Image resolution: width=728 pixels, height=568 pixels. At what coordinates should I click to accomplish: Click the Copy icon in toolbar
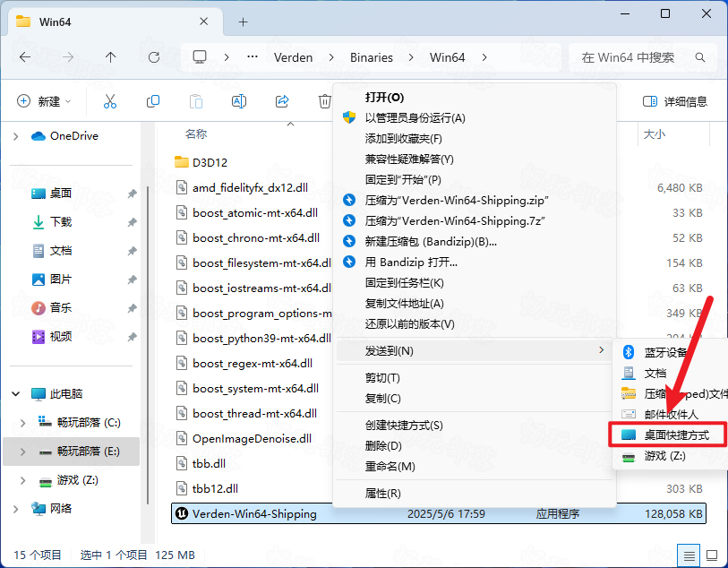click(153, 101)
